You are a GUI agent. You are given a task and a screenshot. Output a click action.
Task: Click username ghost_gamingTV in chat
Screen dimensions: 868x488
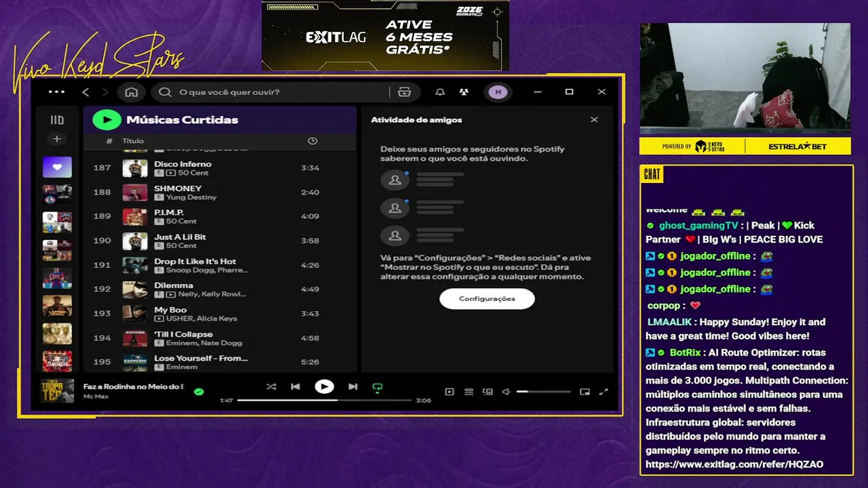698,226
